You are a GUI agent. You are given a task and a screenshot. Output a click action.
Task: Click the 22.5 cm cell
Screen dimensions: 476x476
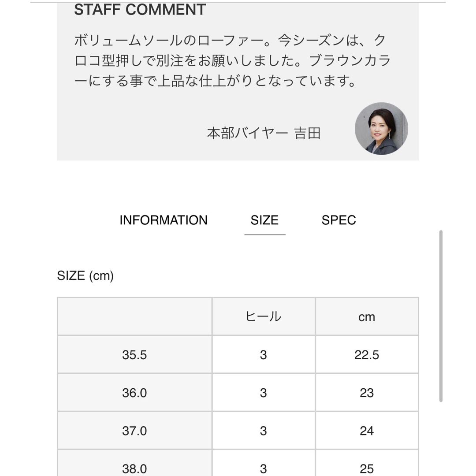coord(367,355)
